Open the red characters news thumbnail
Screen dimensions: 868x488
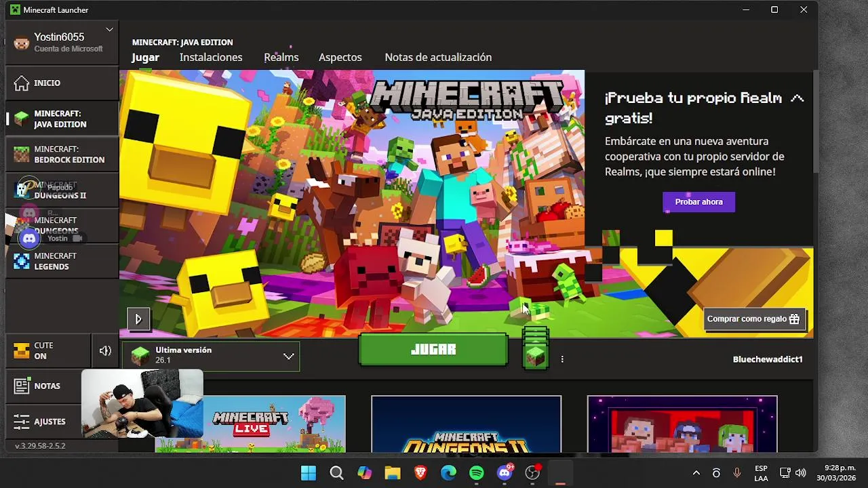pos(682,424)
